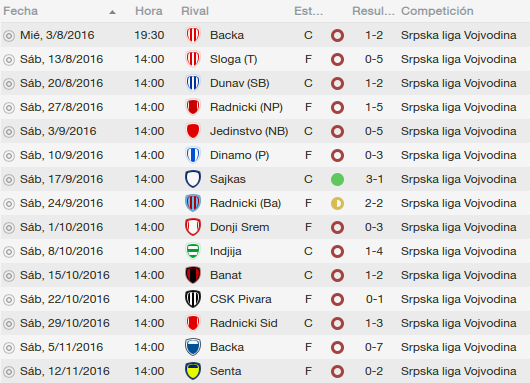
Task: Open the 0-5 result against Sloga (T)
Action: [374, 59]
